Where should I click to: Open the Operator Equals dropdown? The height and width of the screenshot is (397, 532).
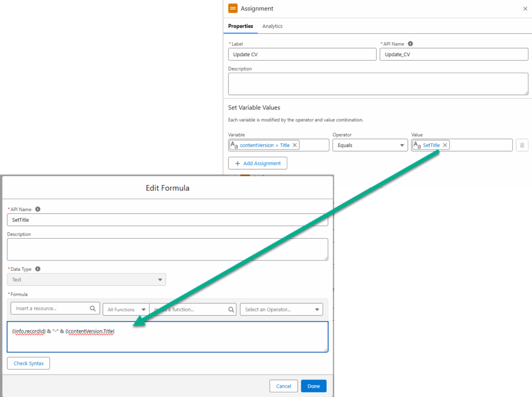(x=369, y=145)
